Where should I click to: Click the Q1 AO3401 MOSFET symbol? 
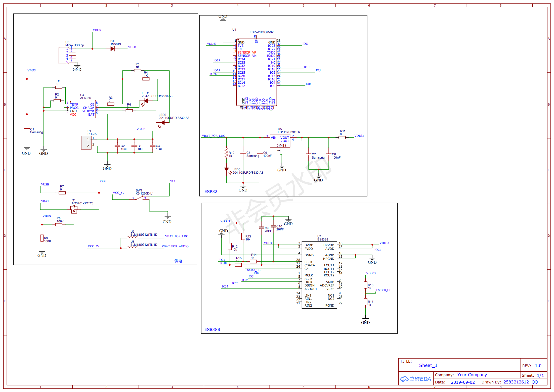tap(74, 209)
